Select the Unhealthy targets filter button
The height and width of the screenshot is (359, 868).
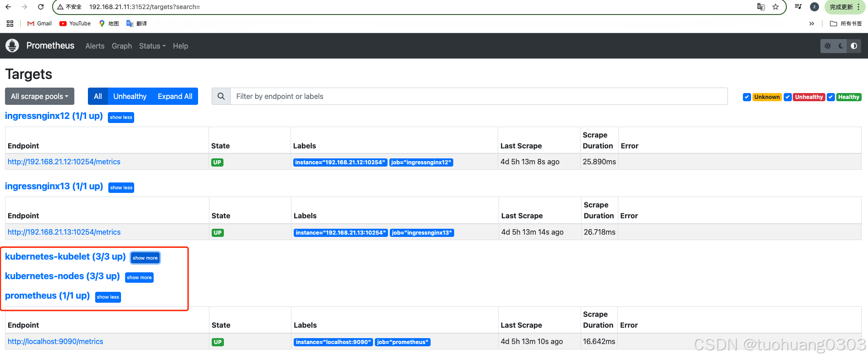130,96
